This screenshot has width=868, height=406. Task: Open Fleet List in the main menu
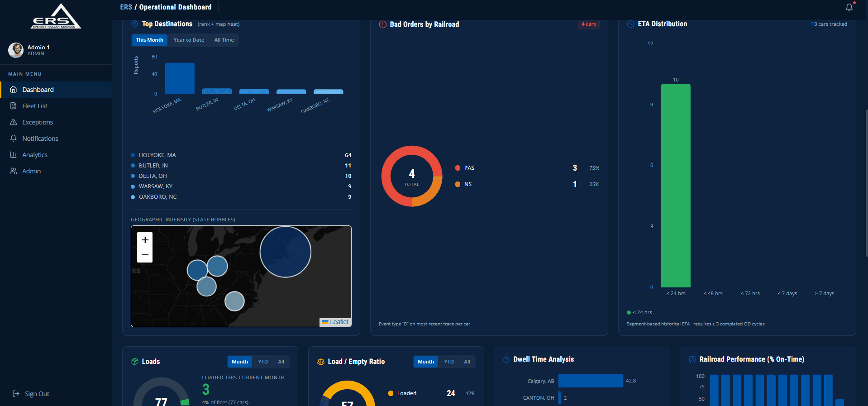click(56, 106)
